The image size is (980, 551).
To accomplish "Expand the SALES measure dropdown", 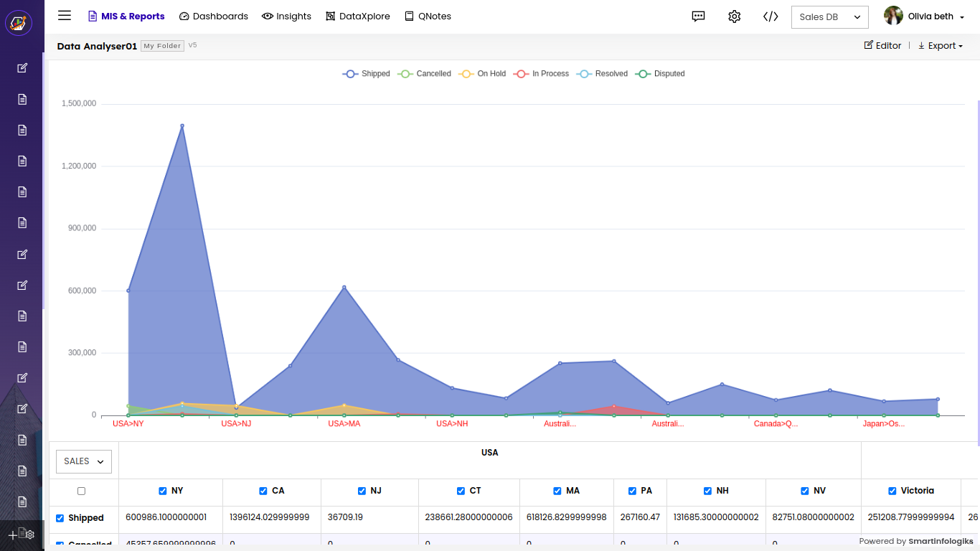I will 84,461.
